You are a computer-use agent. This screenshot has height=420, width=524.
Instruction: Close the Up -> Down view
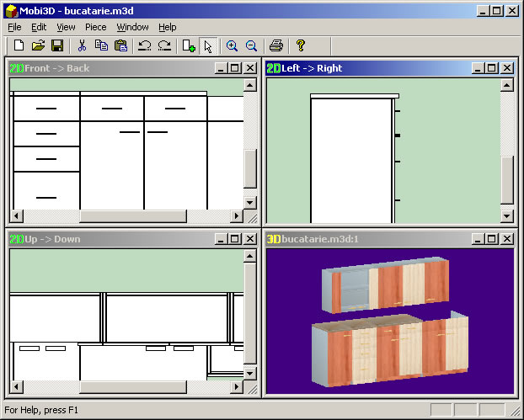pos(250,239)
